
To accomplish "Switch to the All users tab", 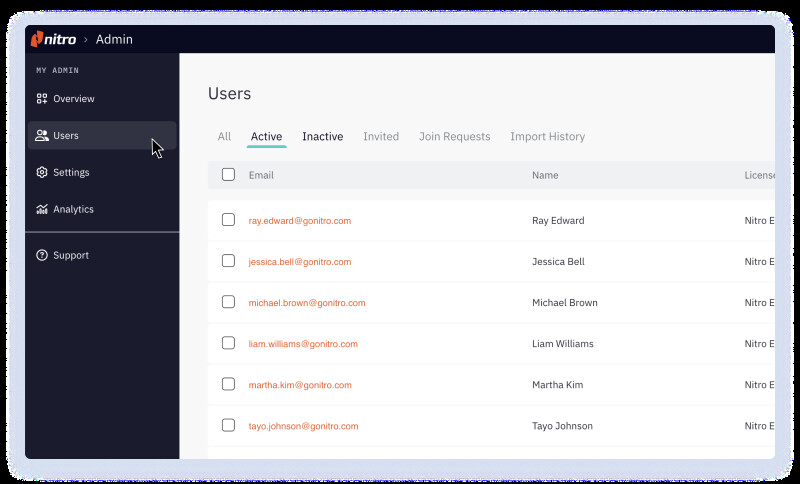I will coord(224,137).
